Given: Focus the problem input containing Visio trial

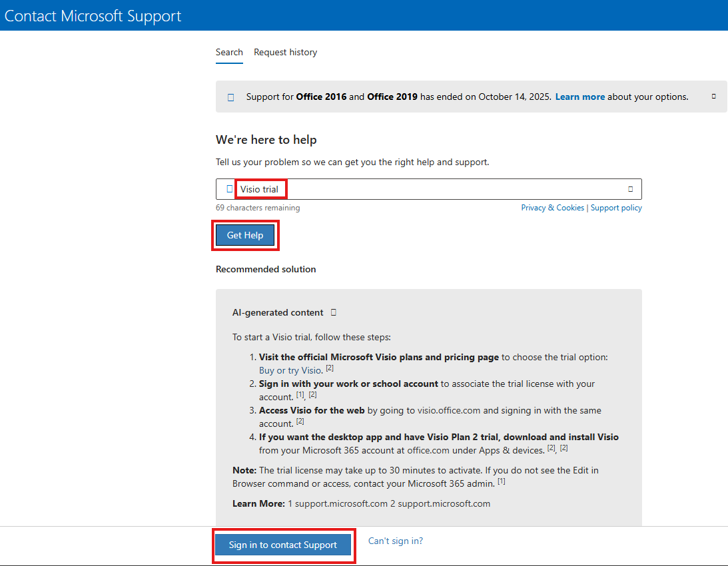Looking at the screenshot, I should 428,189.
